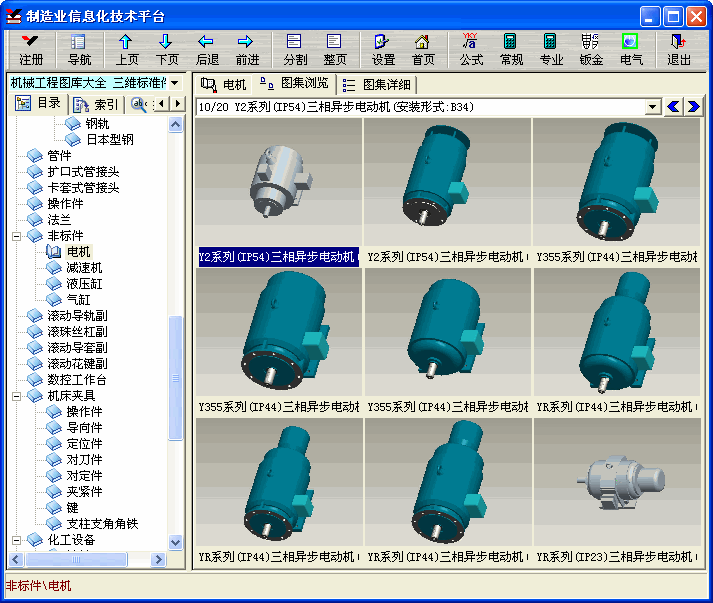Open the motor series dropdown list
Viewport: 713px width, 603px height.
point(653,106)
